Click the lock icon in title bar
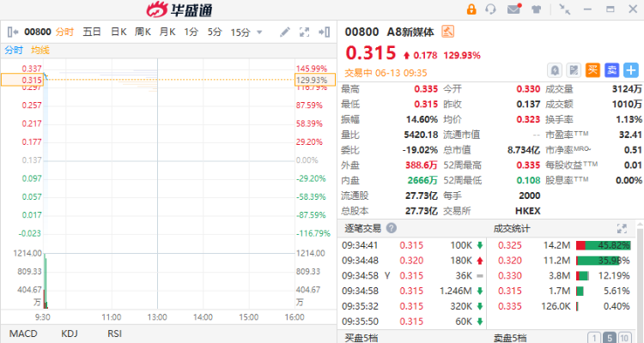 pyautogui.click(x=471, y=9)
